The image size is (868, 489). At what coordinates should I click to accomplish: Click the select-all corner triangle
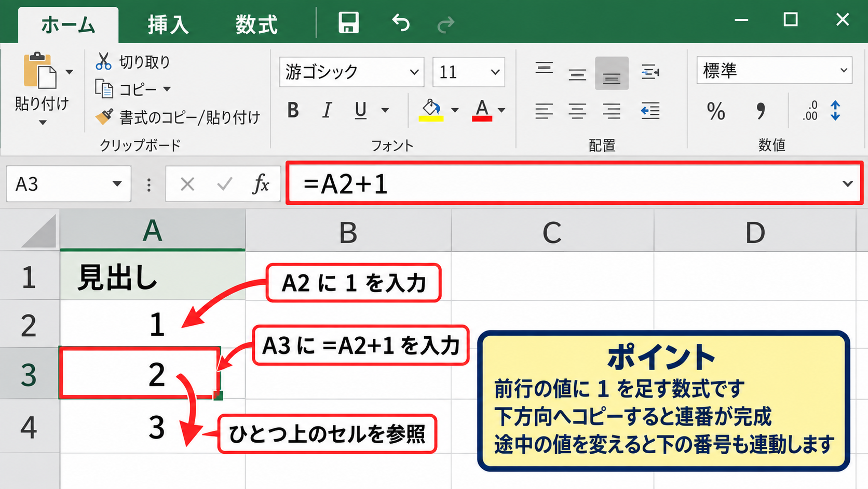(39, 232)
